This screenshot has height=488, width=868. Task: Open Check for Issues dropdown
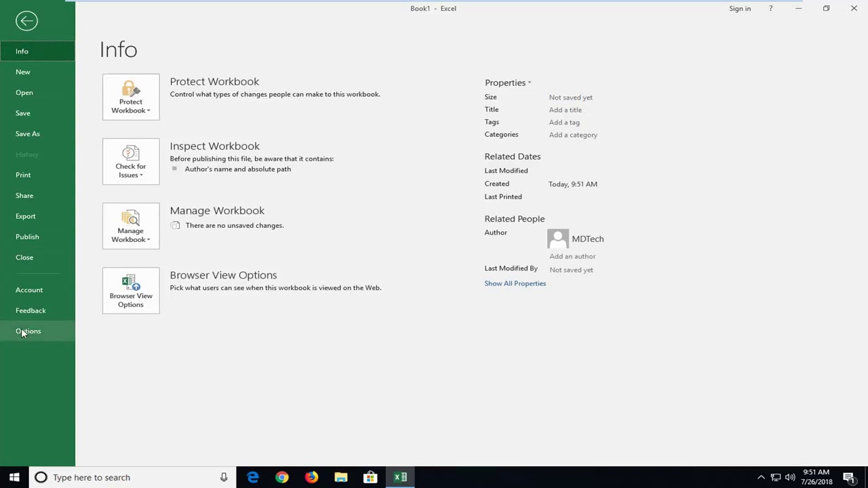[131, 161]
